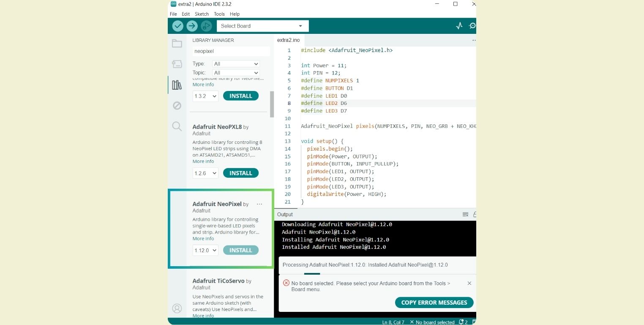This screenshot has height=325, width=644.
Task: Click No board selected in status bar
Action: click(x=432, y=322)
